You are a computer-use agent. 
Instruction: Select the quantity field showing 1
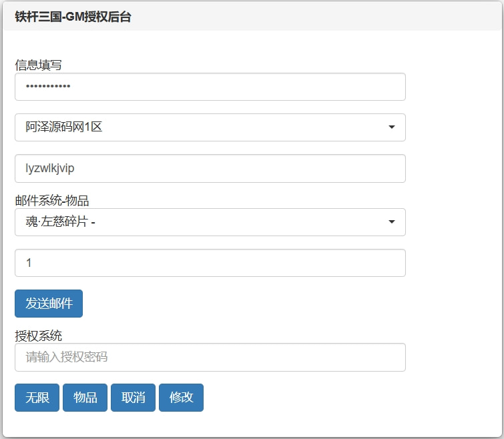(x=210, y=263)
